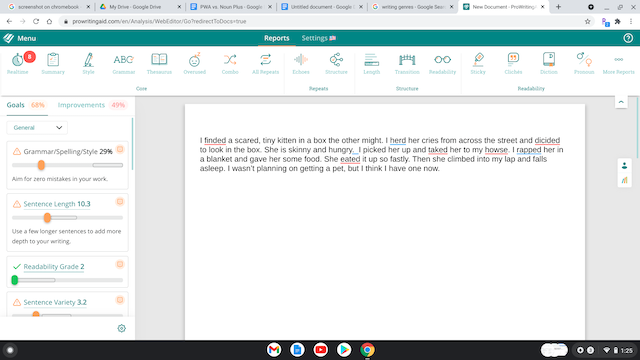Run the Overused words report
This screenshot has height=360, width=640.
click(x=194, y=63)
